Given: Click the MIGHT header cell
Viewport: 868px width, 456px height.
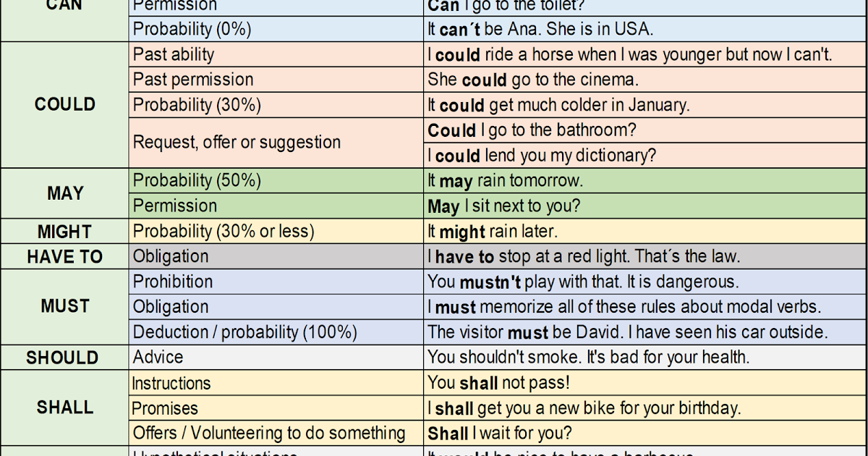Looking at the screenshot, I should (x=64, y=232).
